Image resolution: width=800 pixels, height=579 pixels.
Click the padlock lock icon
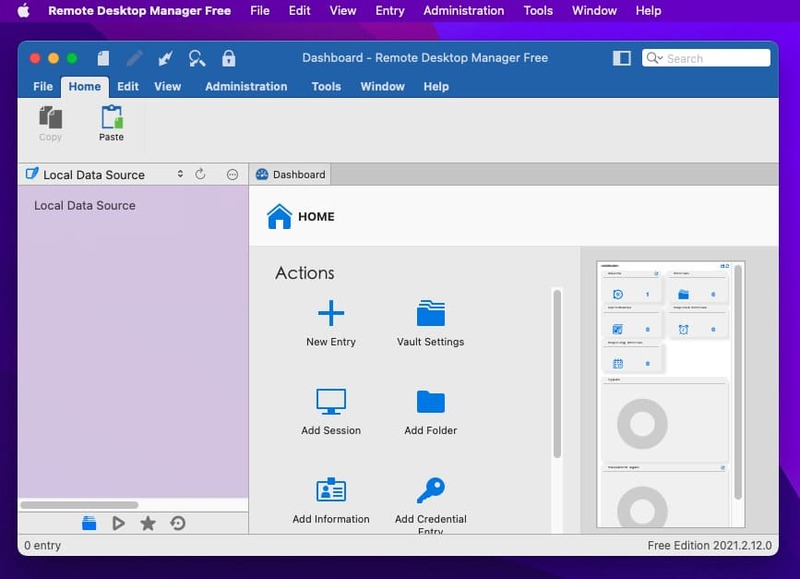(229, 58)
